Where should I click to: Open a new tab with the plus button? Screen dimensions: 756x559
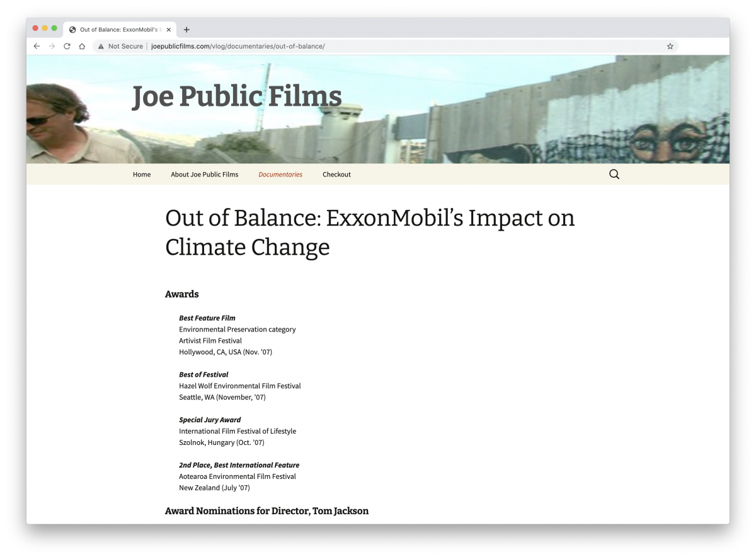click(186, 30)
